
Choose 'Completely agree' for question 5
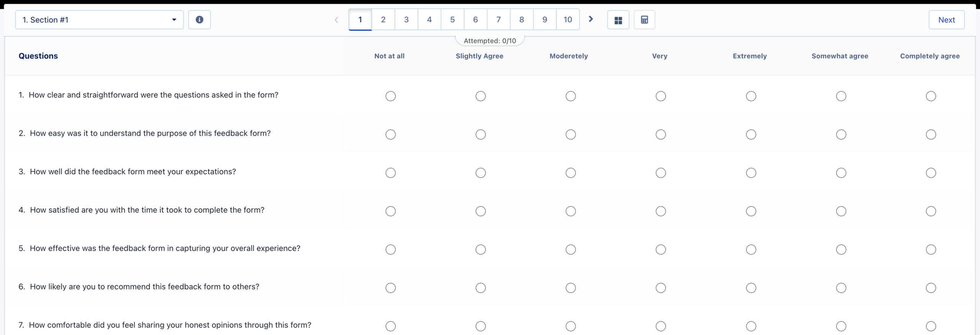(x=931, y=250)
